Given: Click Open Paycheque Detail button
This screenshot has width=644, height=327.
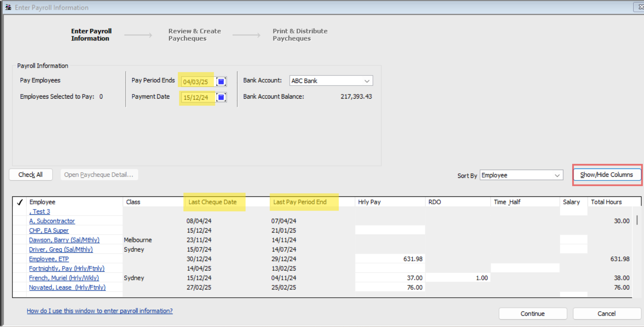Looking at the screenshot, I should pos(99,174).
